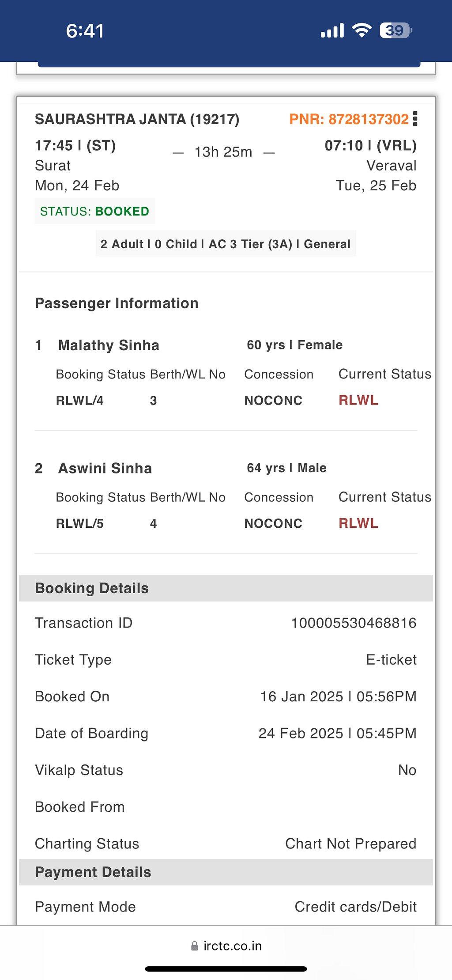Tap the Chart Not Prepared charting status
452x980 pixels.
[351, 844]
